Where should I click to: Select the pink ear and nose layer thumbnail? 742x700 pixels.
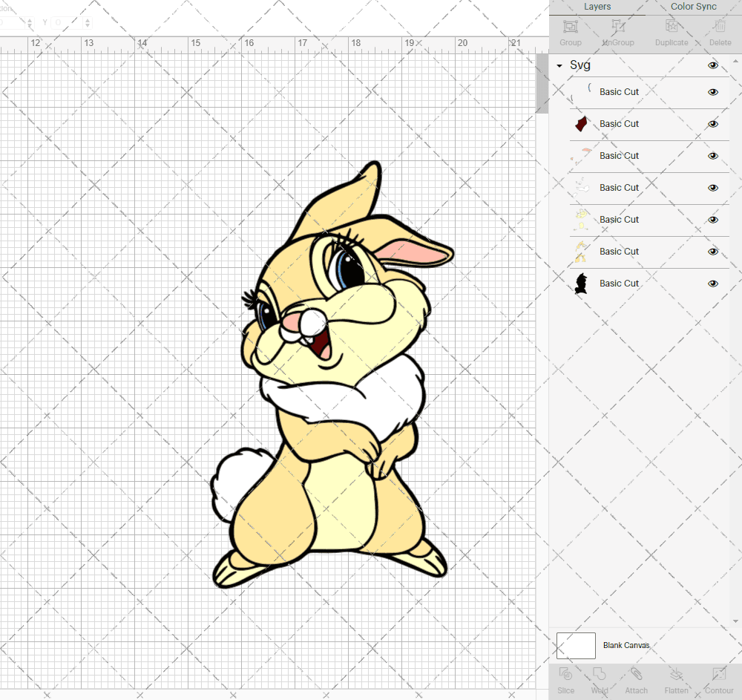(x=581, y=156)
